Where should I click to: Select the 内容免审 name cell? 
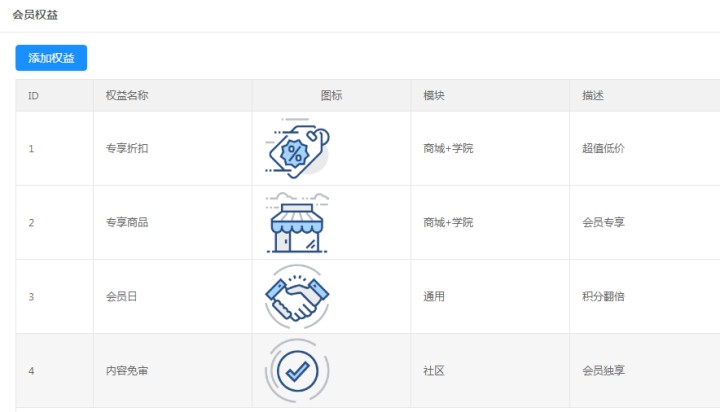127,371
